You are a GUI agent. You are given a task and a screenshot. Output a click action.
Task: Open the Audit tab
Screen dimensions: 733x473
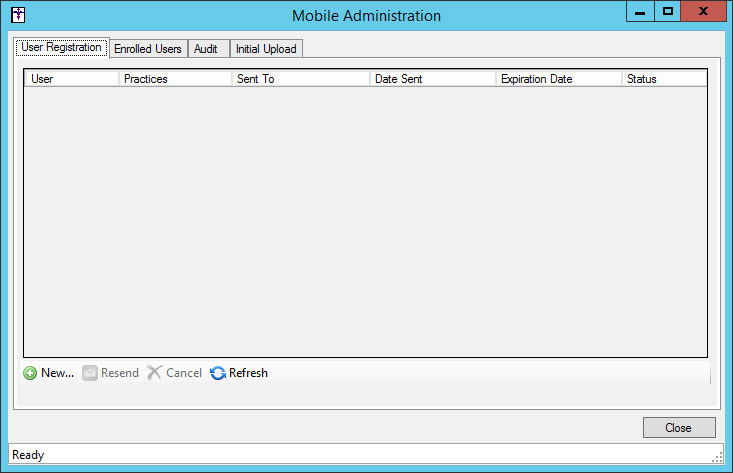(x=207, y=48)
